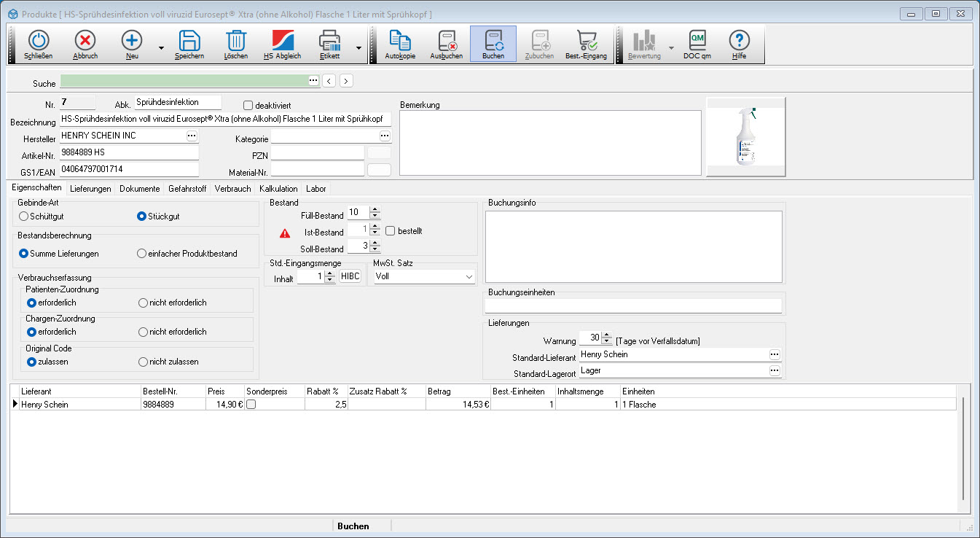Click the HIBC button
Viewport: 980px width, 538px height.
click(350, 277)
